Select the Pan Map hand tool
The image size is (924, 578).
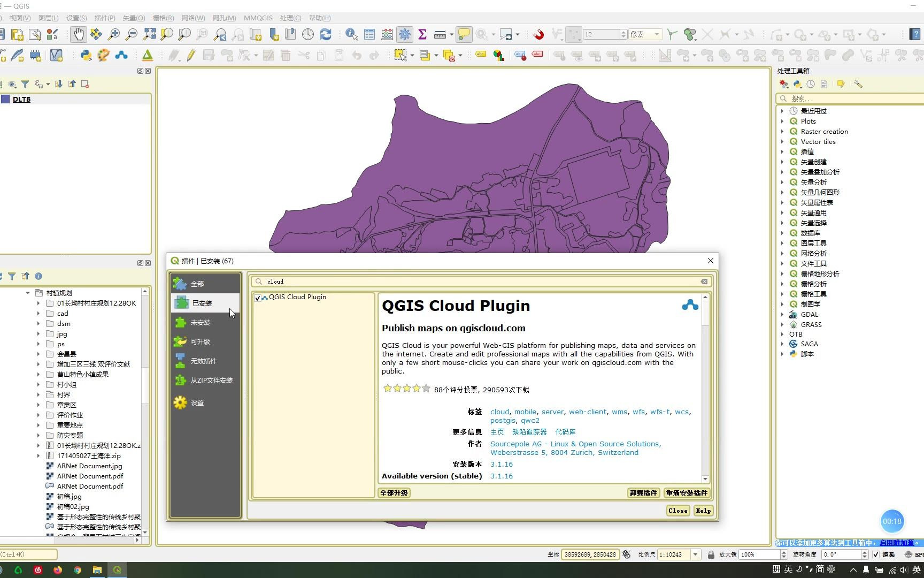click(x=79, y=35)
